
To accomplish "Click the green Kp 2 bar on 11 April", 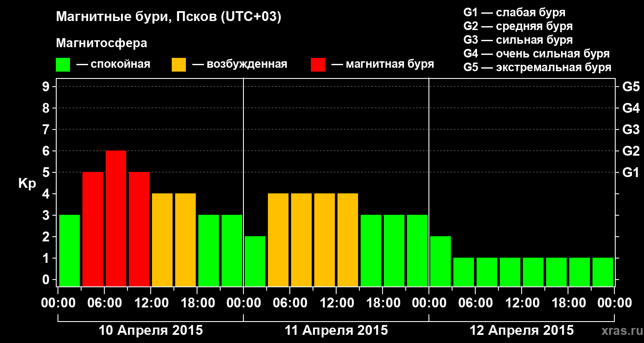I will point(255,261).
